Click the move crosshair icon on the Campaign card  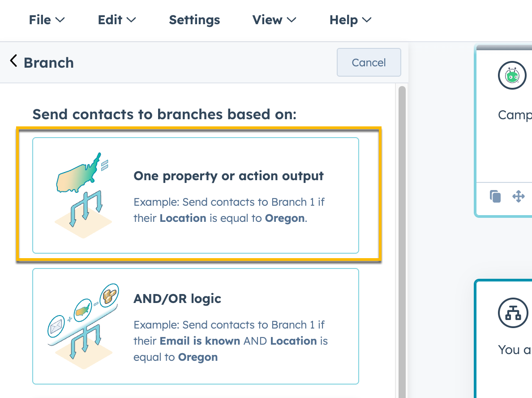coord(519,196)
